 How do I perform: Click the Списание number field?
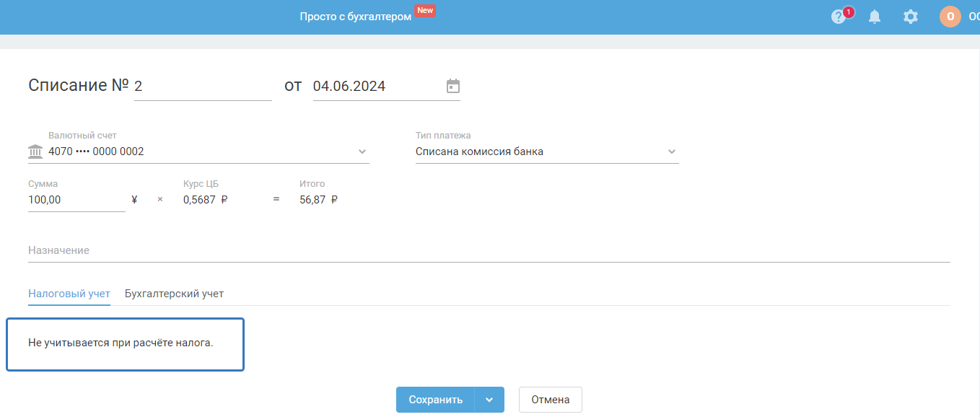pyautogui.click(x=202, y=87)
